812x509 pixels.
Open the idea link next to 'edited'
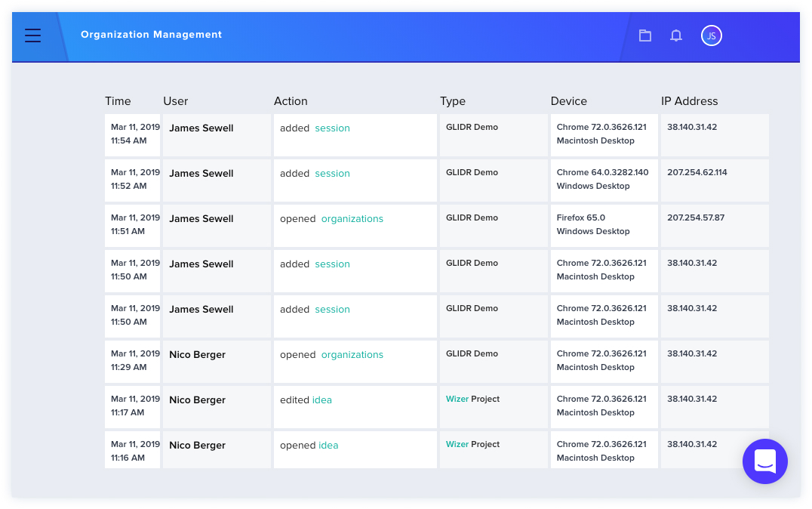point(321,400)
